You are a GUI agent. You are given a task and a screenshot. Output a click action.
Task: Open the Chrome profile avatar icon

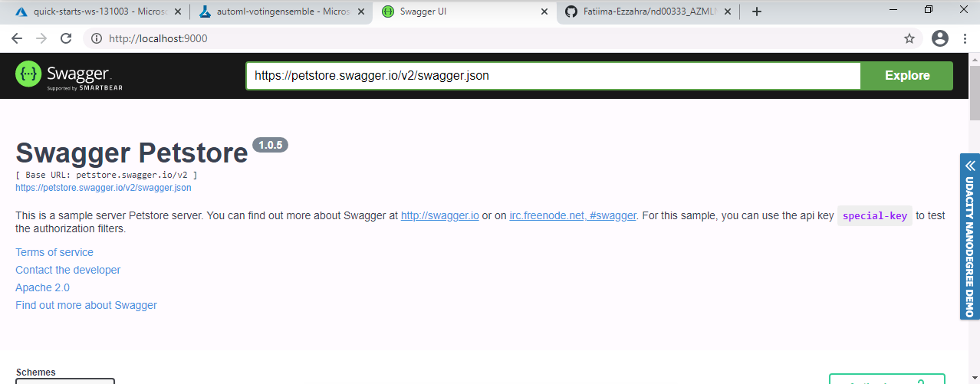coord(940,38)
